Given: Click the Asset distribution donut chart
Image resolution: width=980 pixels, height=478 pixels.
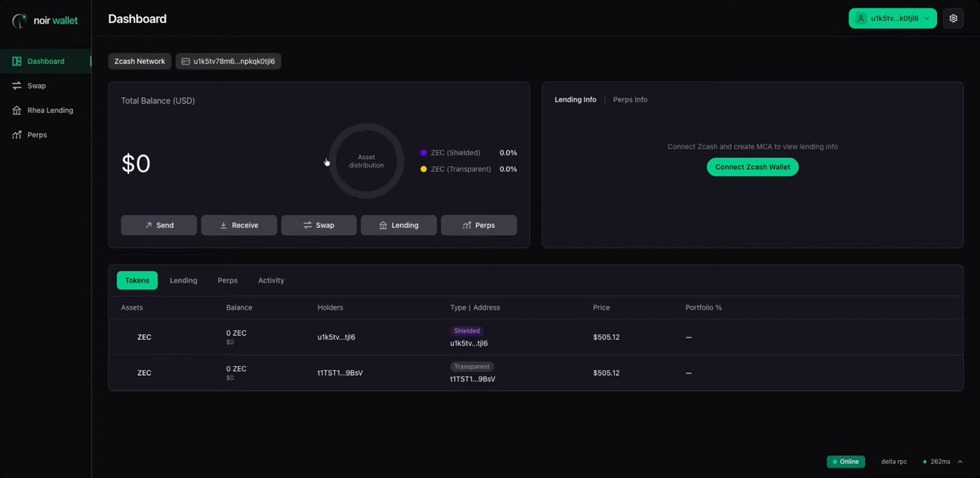Looking at the screenshot, I should [367, 161].
